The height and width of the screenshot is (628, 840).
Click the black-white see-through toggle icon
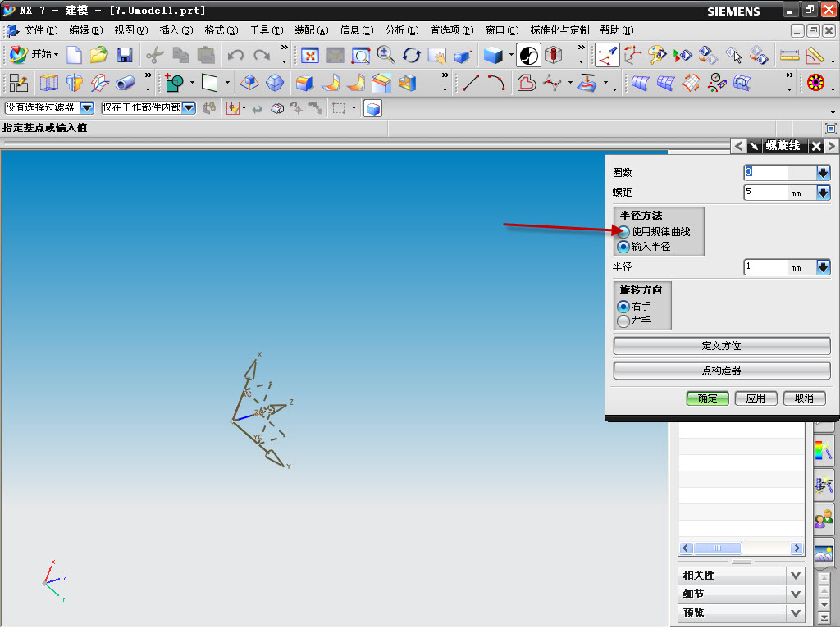pyautogui.click(x=528, y=55)
